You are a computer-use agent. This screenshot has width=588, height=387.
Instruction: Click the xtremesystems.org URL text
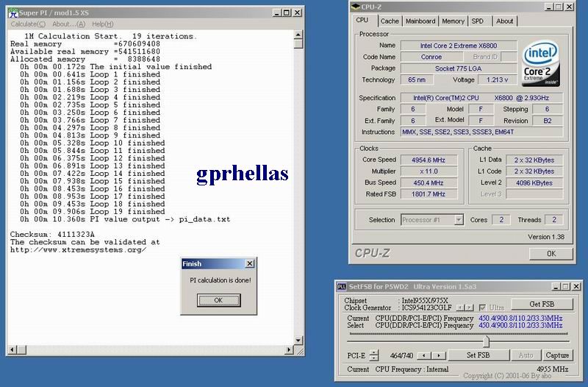coord(79,250)
